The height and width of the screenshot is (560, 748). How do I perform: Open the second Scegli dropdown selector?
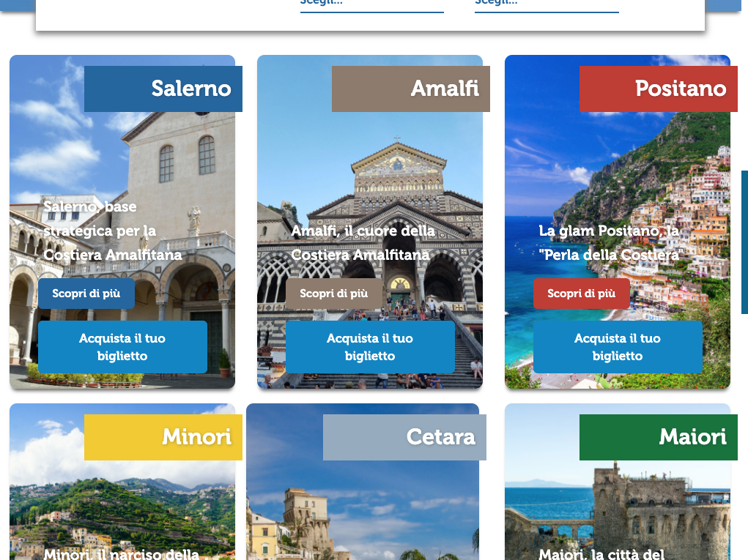pyautogui.click(x=547, y=4)
